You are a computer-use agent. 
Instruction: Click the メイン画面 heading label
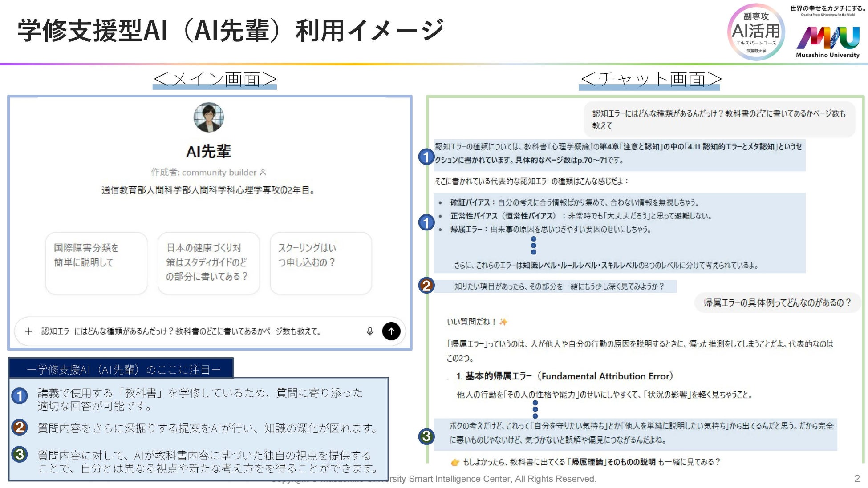pos(215,80)
